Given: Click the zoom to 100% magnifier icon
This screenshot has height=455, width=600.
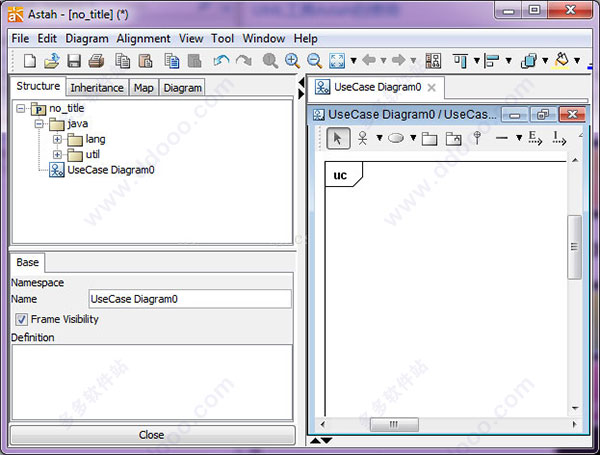Looking at the screenshot, I should pos(270,61).
